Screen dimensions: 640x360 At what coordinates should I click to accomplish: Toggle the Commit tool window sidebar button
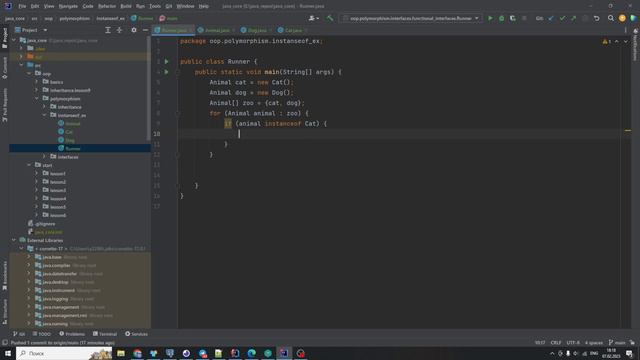[x=4, y=68]
